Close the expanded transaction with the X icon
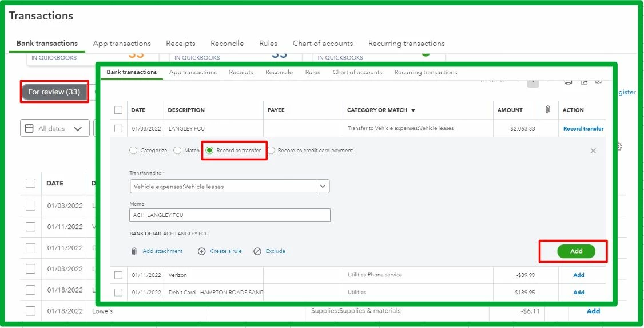This screenshot has width=644, height=328. coord(593,151)
